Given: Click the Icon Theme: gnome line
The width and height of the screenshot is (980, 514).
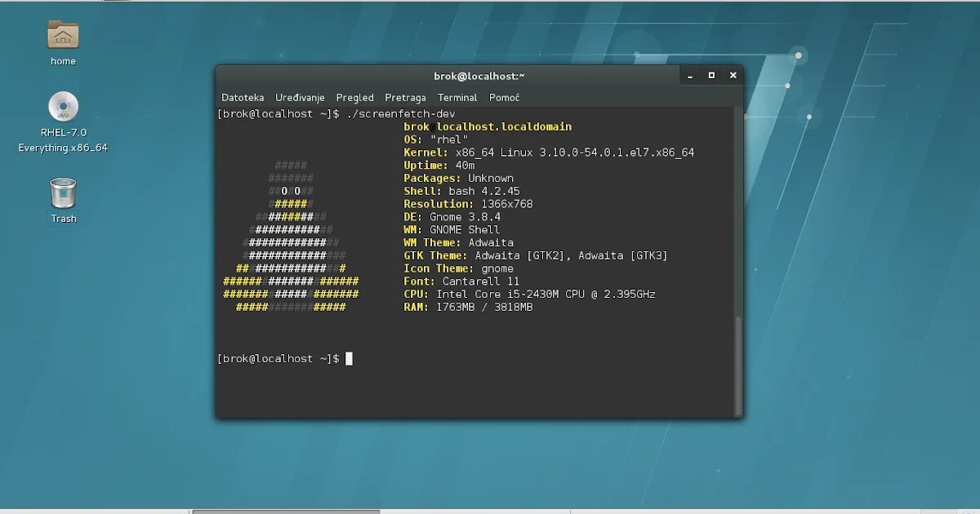Looking at the screenshot, I should click(x=458, y=268).
